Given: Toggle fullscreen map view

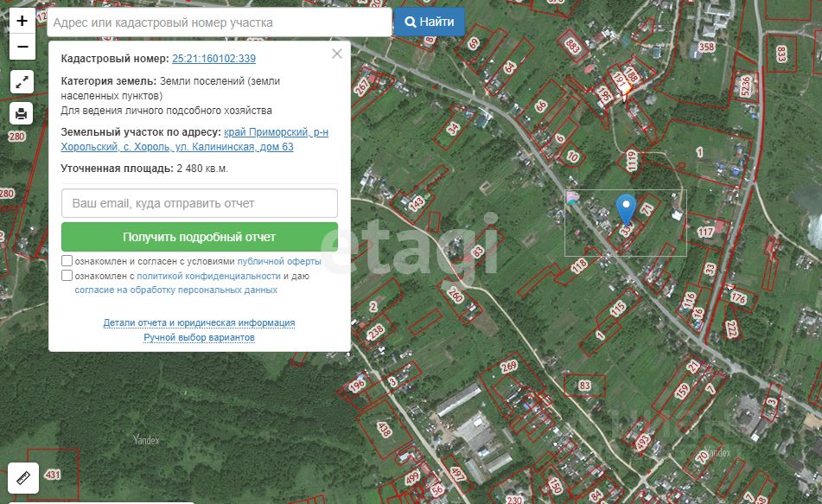Looking at the screenshot, I should click(22, 82).
